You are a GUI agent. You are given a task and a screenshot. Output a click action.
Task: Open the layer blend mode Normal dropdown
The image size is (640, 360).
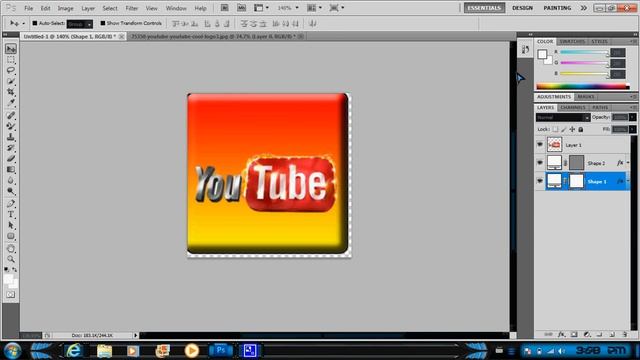(563, 118)
